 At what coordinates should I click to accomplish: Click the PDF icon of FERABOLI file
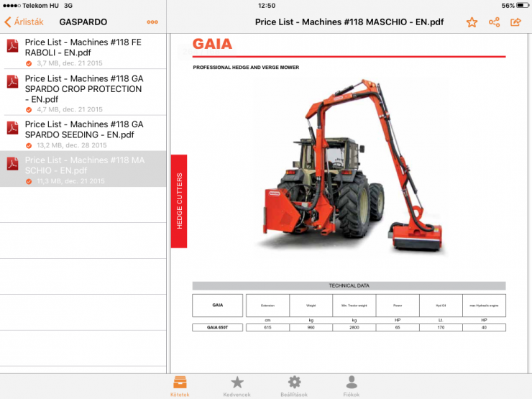click(12, 46)
